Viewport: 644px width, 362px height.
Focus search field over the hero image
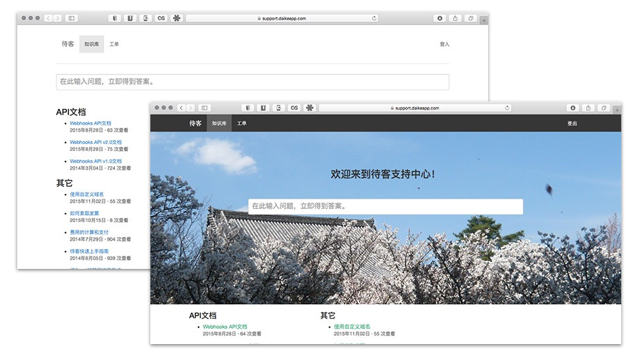(x=385, y=206)
